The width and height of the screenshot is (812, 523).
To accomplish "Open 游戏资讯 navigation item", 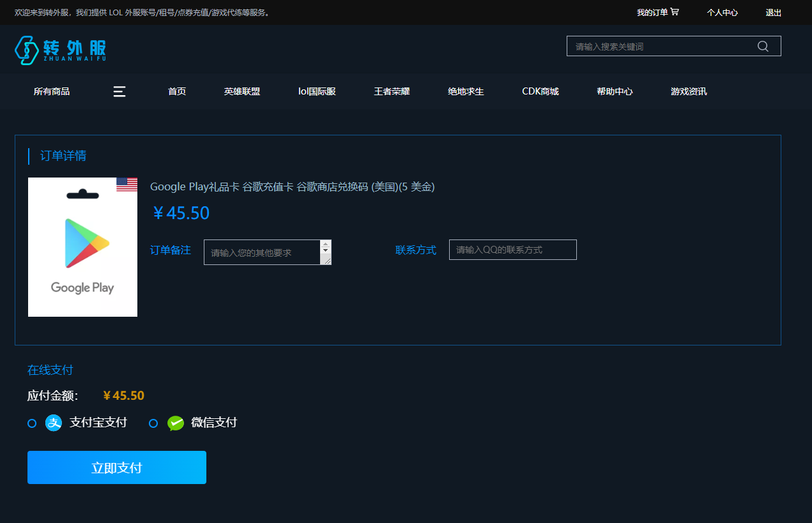I will tap(689, 91).
